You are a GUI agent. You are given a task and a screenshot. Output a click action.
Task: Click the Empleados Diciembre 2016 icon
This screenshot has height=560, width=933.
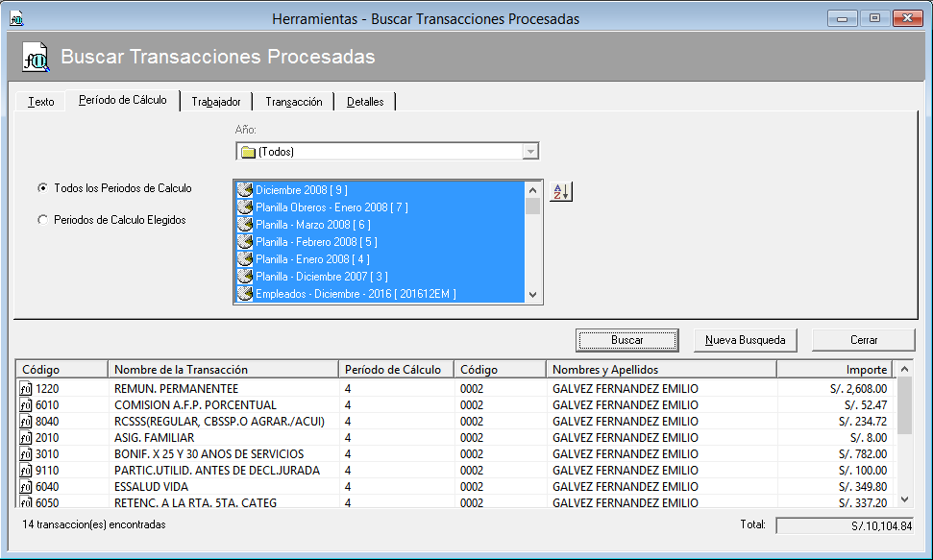pos(244,294)
